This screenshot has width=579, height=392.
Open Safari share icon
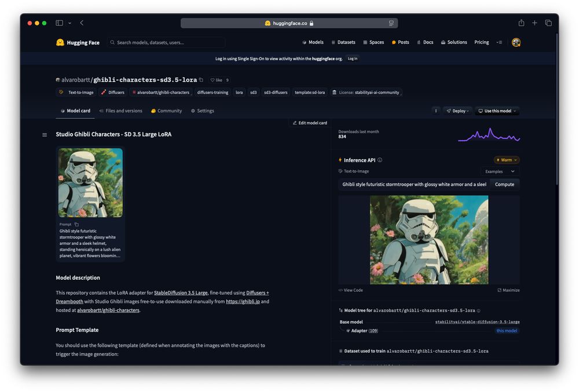pyautogui.click(x=521, y=23)
